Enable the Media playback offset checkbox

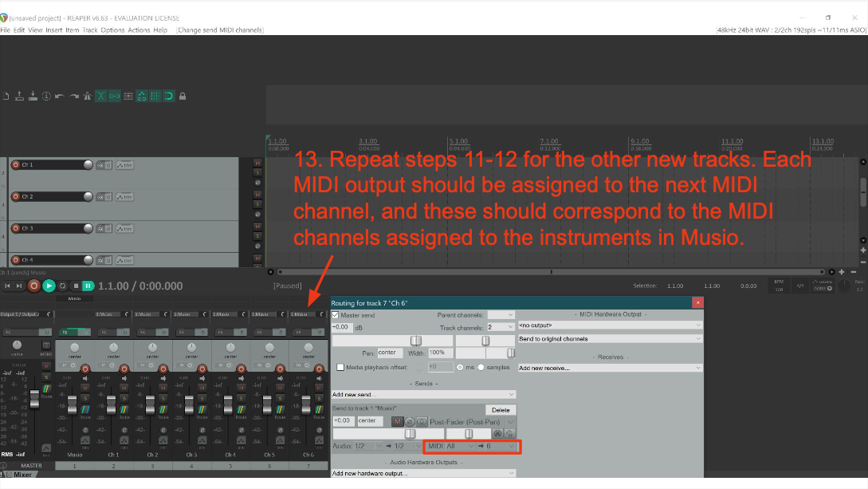[340, 367]
